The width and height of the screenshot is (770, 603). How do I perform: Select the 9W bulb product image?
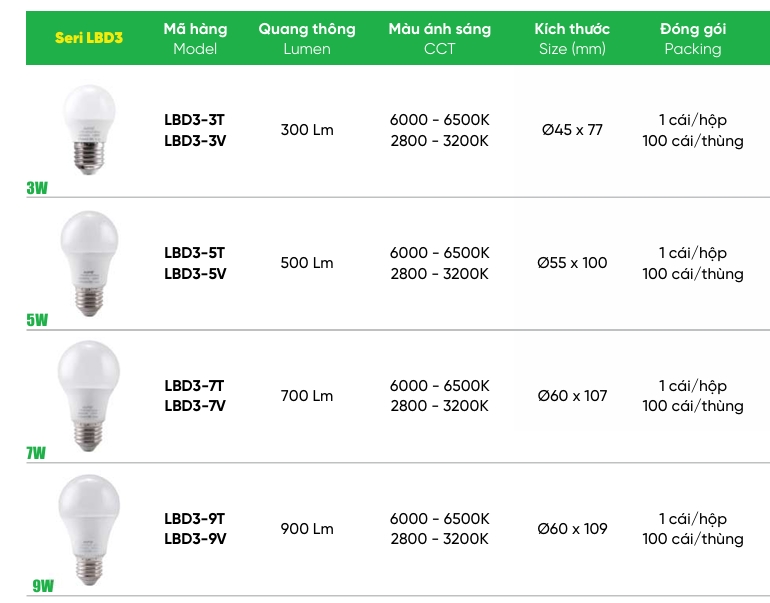(89, 528)
